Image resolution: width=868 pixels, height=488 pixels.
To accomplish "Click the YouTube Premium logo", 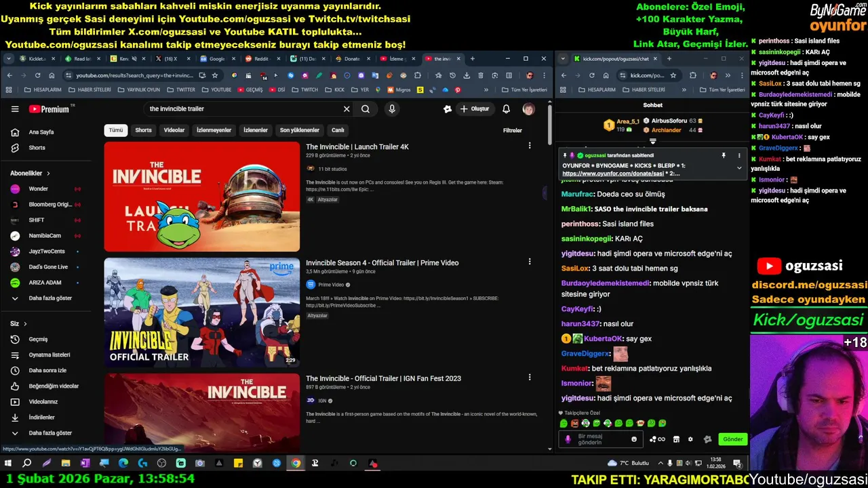I will coord(49,109).
